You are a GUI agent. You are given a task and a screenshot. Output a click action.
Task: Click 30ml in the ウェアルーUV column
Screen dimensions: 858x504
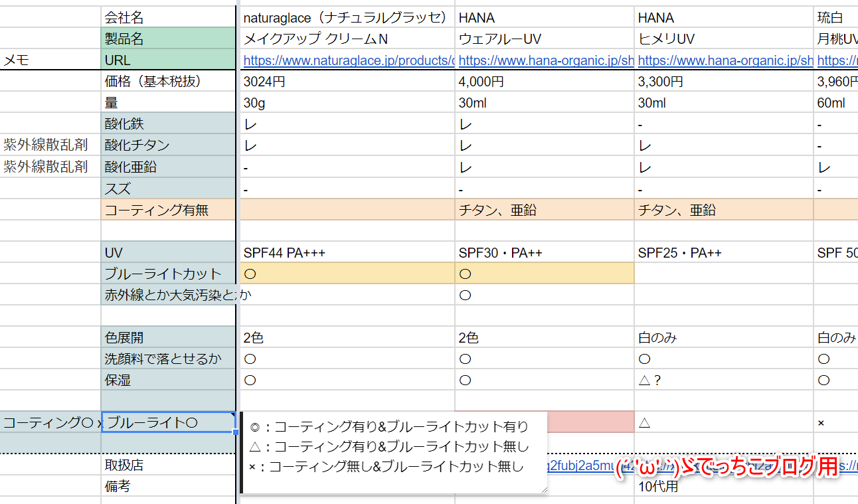pos(545,103)
